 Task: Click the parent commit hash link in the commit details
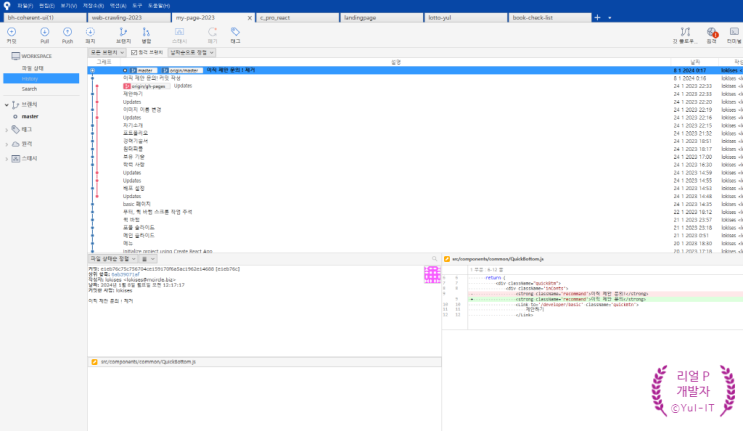(126, 275)
